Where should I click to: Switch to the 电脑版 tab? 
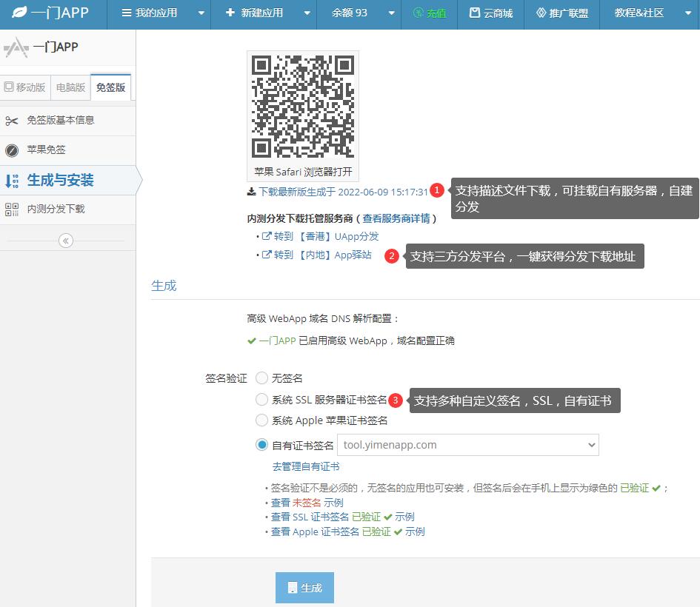pos(70,87)
